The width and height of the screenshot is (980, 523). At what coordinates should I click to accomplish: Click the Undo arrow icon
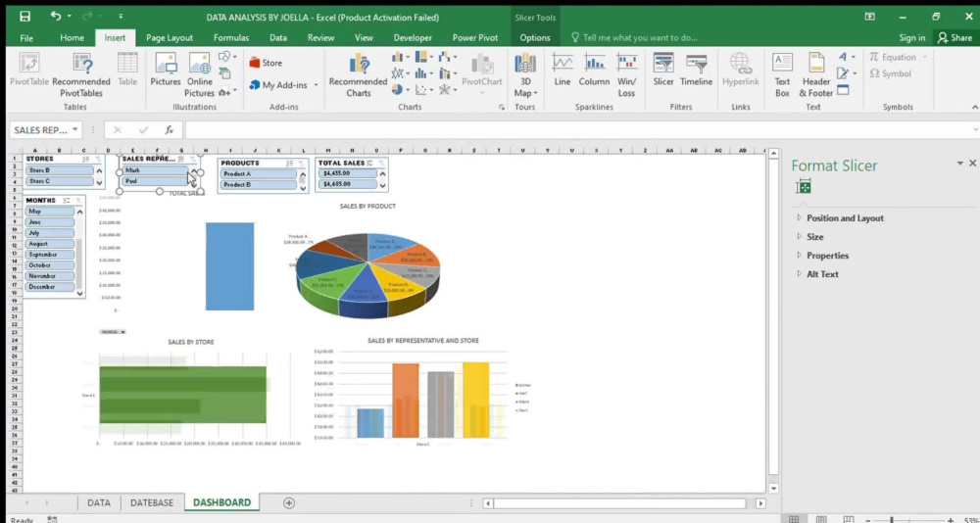[x=56, y=17]
